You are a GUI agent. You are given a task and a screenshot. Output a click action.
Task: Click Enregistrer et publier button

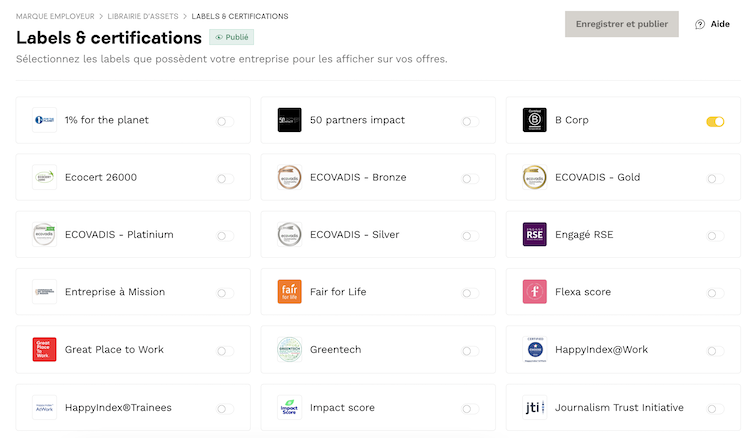tap(621, 24)
